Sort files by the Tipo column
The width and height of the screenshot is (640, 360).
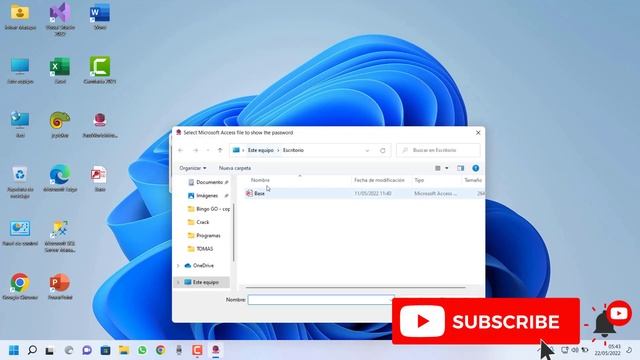point(419,180)
